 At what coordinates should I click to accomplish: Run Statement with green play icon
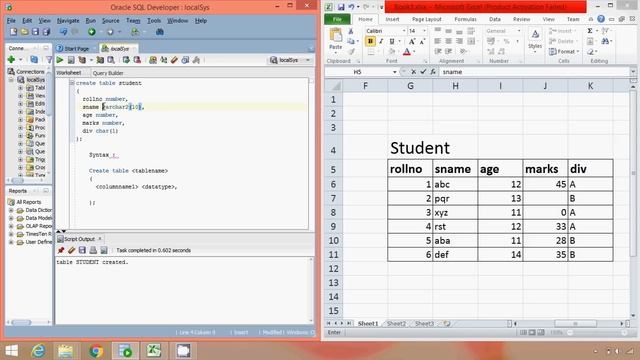[x=60, y=60]
